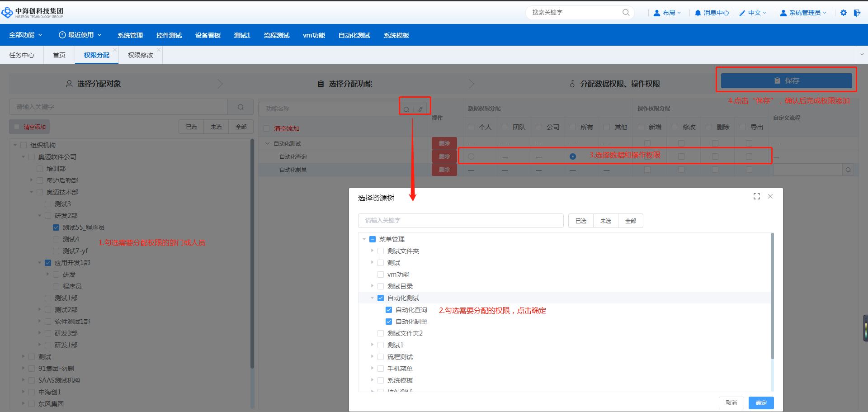The image size is (868, 412).
Task: Open the 系统管理 menu item
Action: point(130,35)
